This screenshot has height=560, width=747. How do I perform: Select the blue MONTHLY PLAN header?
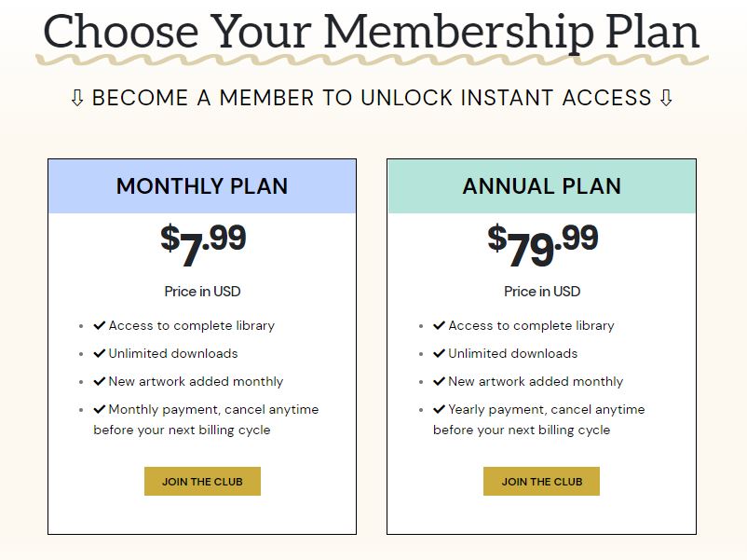point(202,186)
